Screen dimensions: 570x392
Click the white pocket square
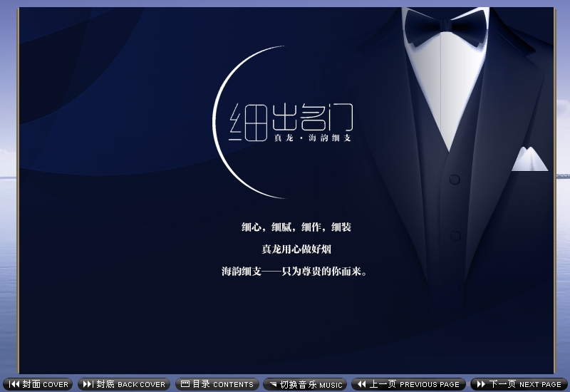(529, 159)
